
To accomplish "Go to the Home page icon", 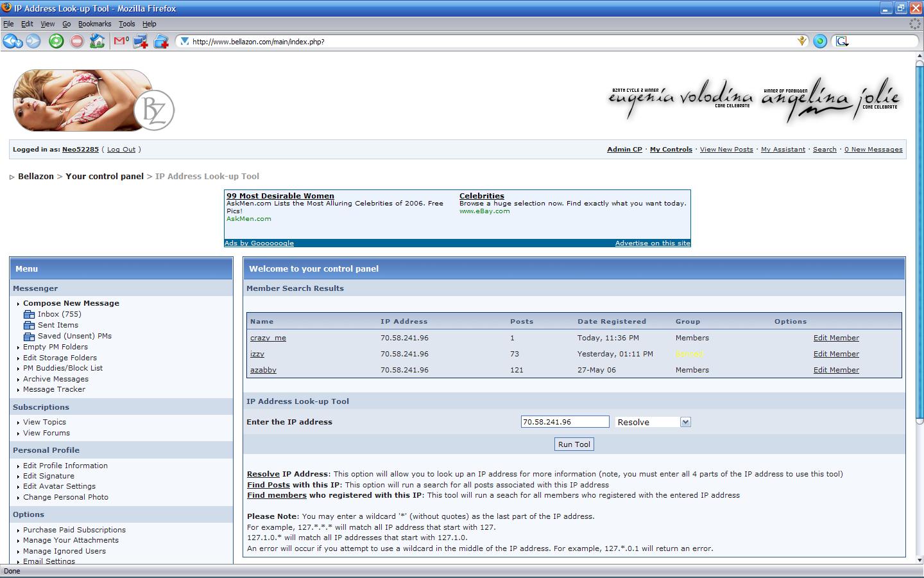I will pyautogui.click(x=98, y=42).
